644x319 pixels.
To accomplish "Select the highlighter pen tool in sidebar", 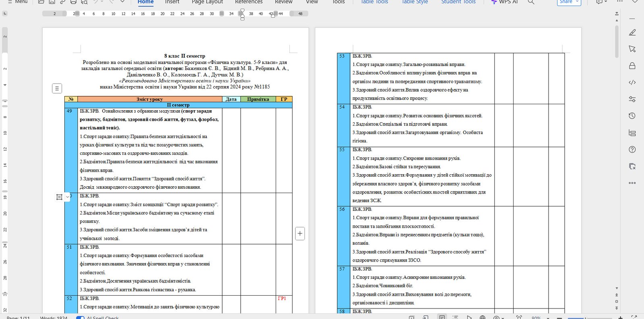I will [x=632, y=33].
